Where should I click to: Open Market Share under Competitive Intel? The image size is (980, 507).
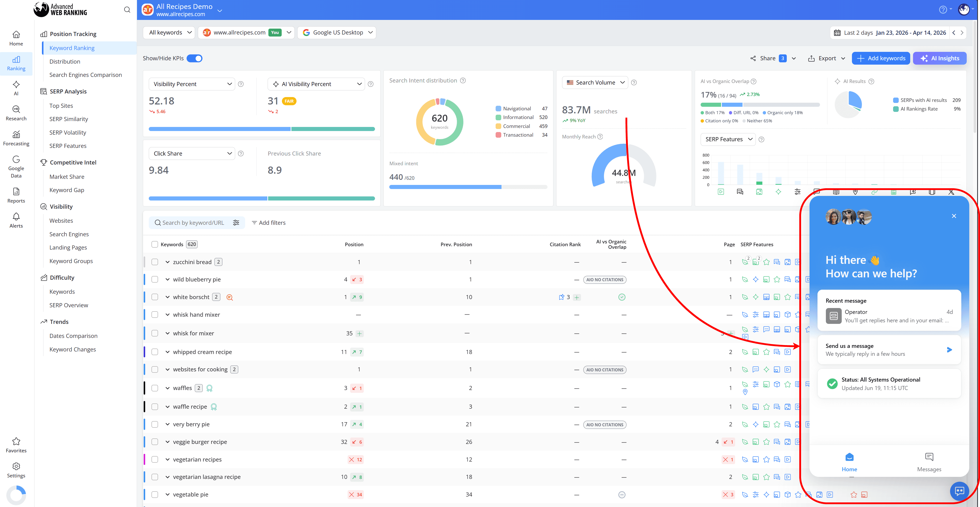(x=67, y=177)
